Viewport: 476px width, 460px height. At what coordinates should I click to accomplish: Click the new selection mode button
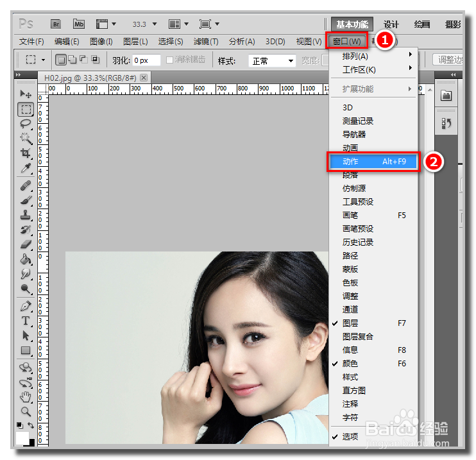61,60
